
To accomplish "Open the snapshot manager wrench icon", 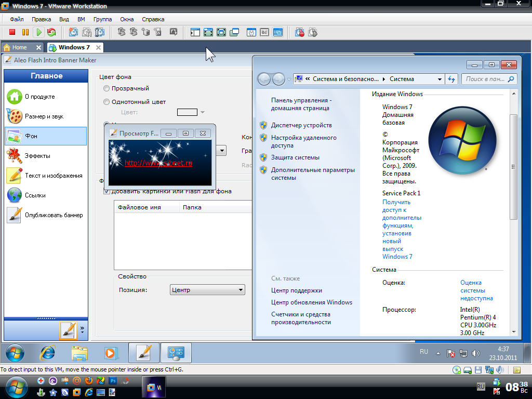I will coord(99,32).
